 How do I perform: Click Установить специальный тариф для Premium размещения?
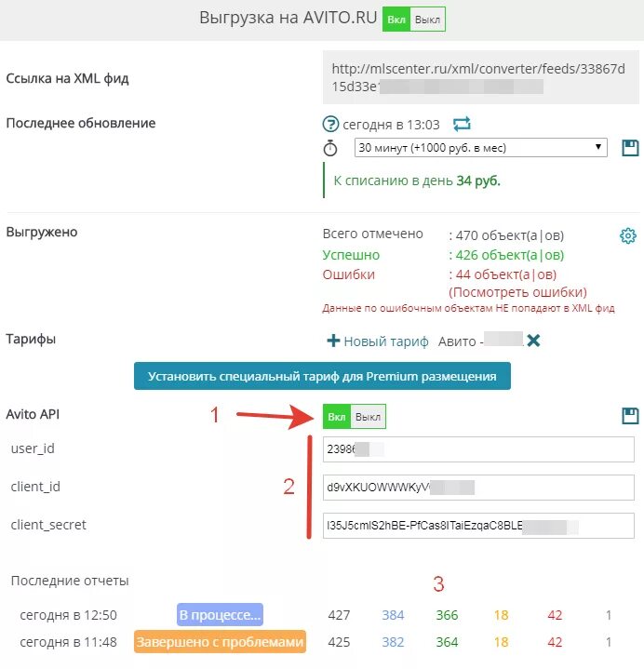[322, 376]
